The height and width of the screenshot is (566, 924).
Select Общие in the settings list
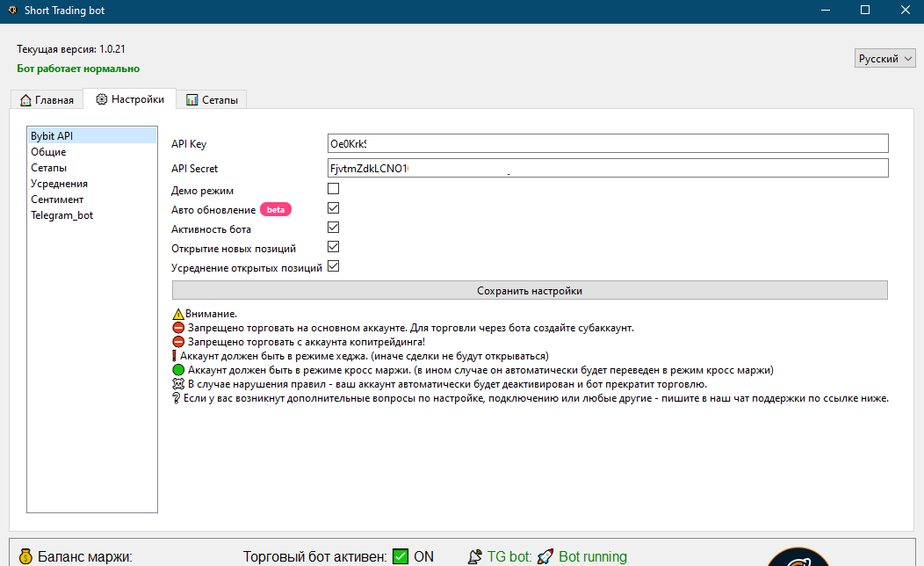coord(92,151)
